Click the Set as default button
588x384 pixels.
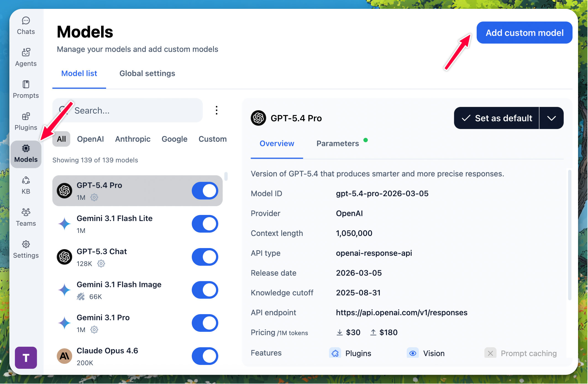(497, 118)
